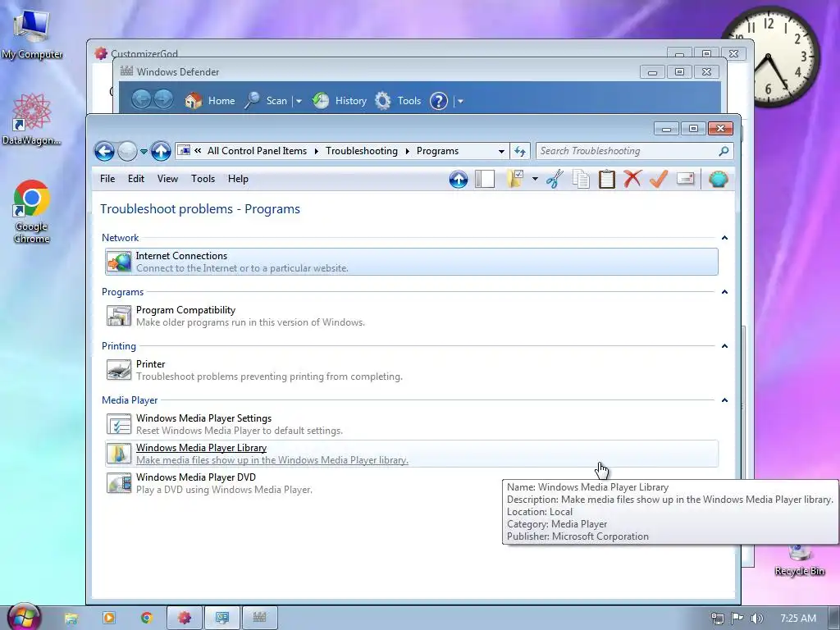Open Program Compatibility troubleshooter
The height and width of the screenshot is (630, 840).
(412, 316)
